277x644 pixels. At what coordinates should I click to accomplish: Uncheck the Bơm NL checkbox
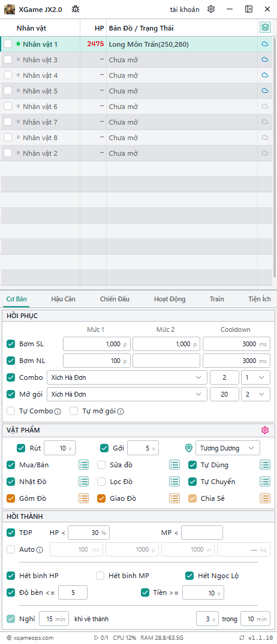[11, 361]
